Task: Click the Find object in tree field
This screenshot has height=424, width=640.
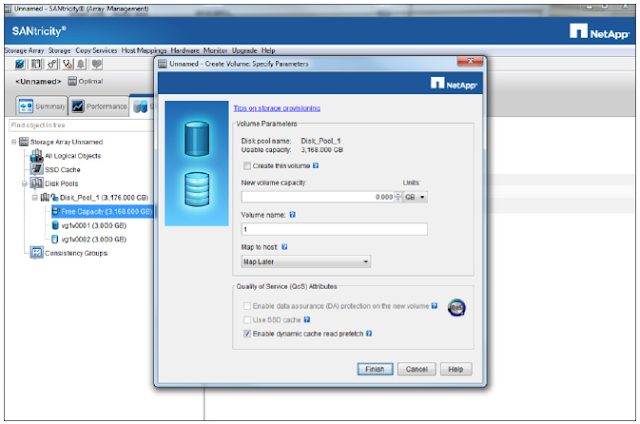Action: point(81,125)
